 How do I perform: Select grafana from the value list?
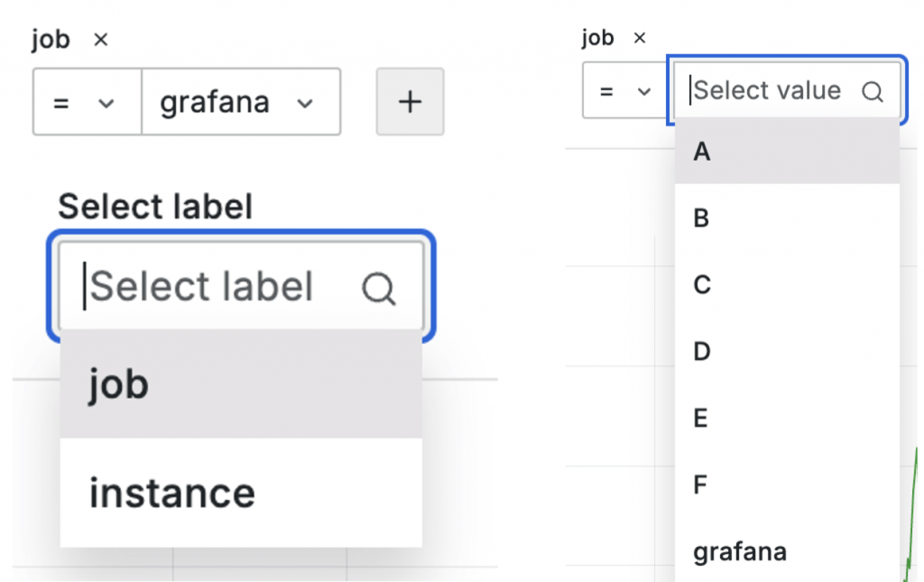pyautogui.click(x=787, y=551)
